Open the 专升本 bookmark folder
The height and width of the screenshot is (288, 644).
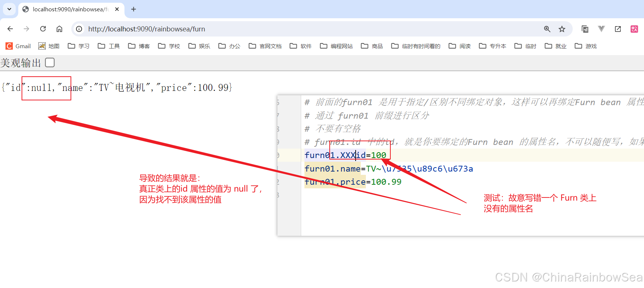pos(493,46)
